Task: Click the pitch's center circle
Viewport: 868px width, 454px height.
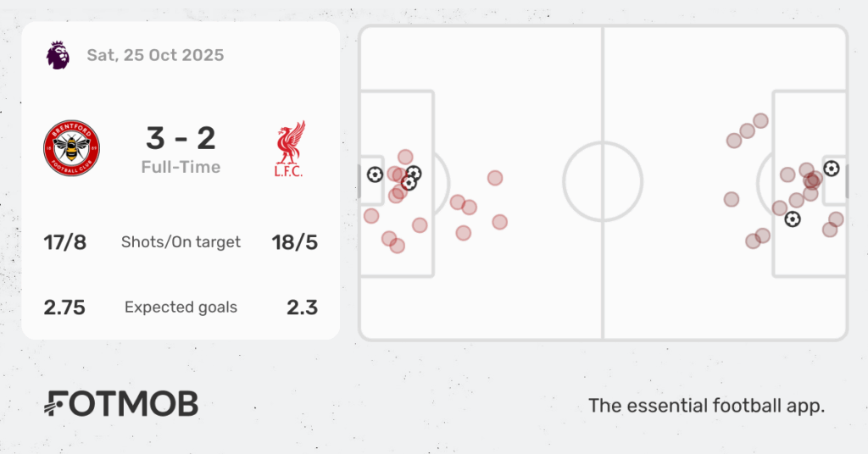Action: (x=603, y=182)
